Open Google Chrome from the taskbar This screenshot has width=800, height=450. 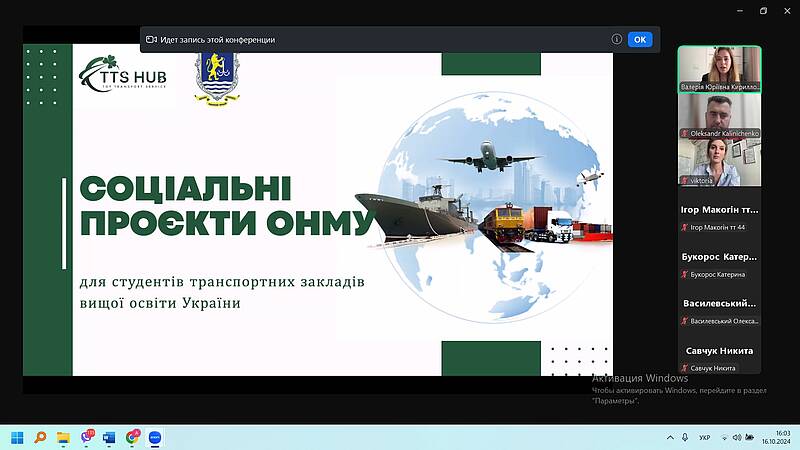tap(133, 437)
